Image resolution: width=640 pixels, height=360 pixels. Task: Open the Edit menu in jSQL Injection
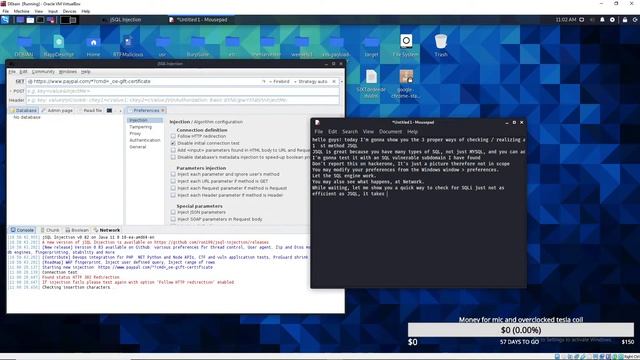coord(24,72)
